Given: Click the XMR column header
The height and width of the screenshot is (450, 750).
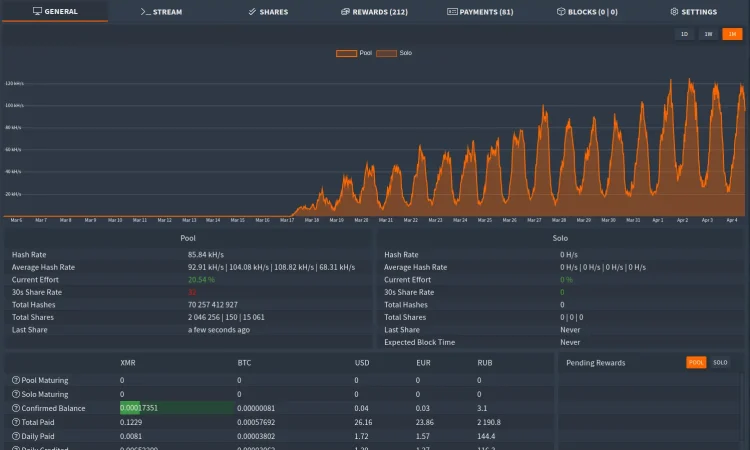Looking at the screenshot, I should pos(128,362).
